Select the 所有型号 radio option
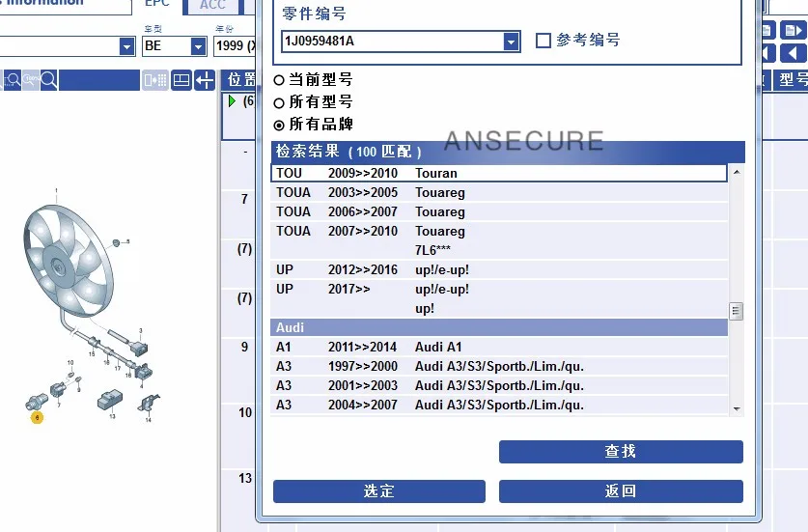The image size is (808, 532). point(279,103)
